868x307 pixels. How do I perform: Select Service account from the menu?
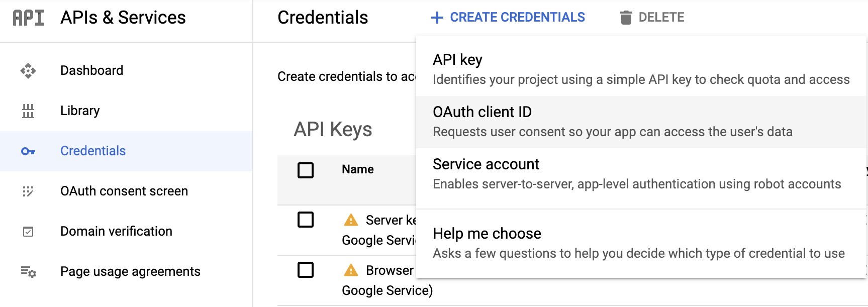pyautogui.click(x=486, y=164)
